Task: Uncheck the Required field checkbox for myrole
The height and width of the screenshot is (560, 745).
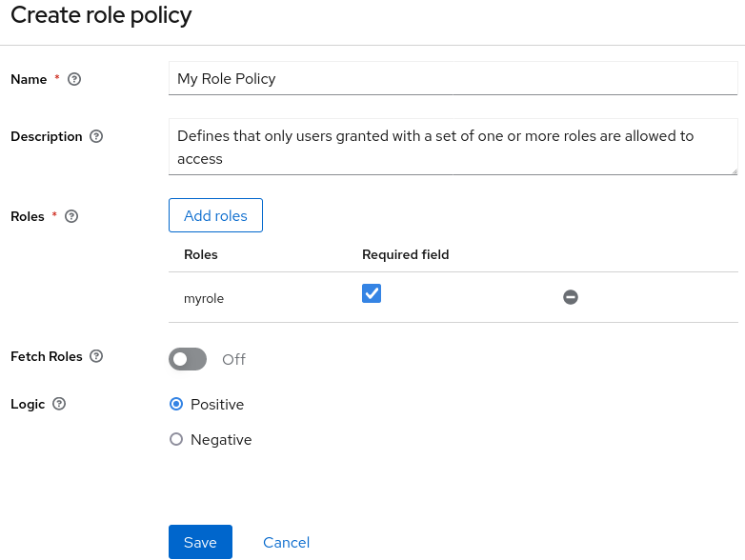Action: [x=372, y=294]
